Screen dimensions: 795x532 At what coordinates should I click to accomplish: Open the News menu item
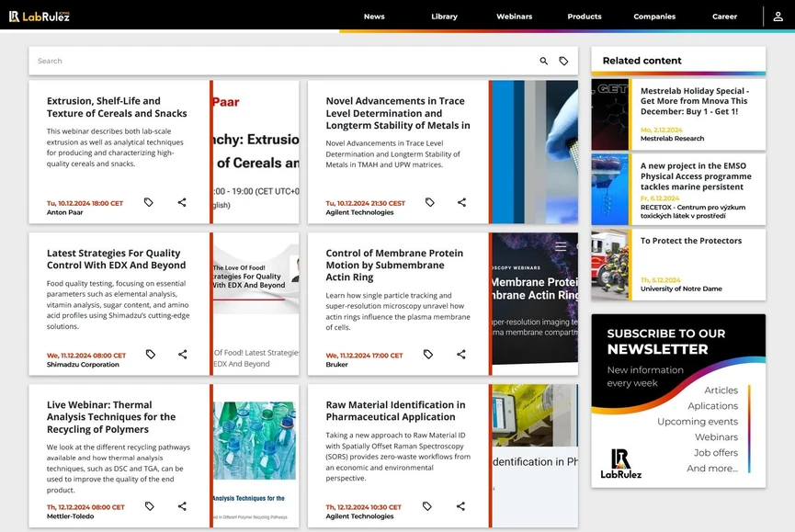click(374, 17)
